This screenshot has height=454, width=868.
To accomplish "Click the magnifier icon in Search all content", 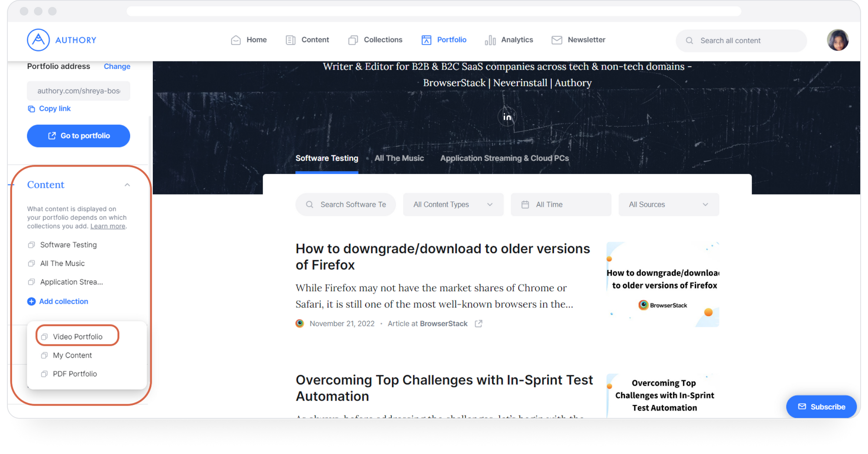I will 689,40.
